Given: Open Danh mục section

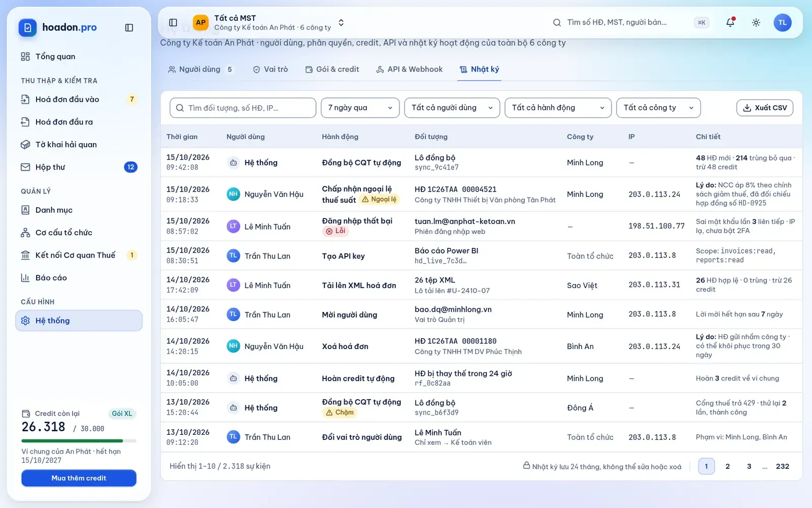Looking at the screenshot, I should pos(79,210).
